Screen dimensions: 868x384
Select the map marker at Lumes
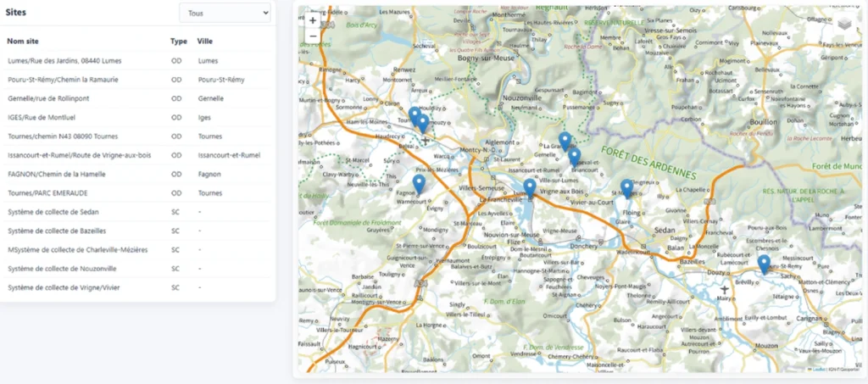530,189
